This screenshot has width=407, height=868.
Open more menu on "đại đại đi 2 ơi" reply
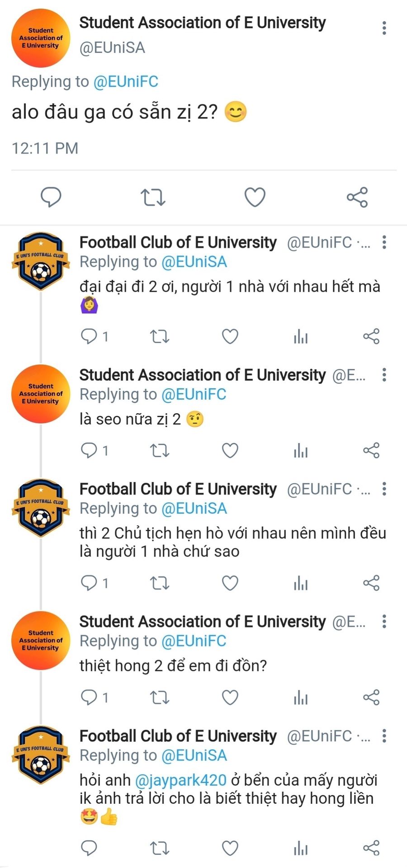point(384,242)
